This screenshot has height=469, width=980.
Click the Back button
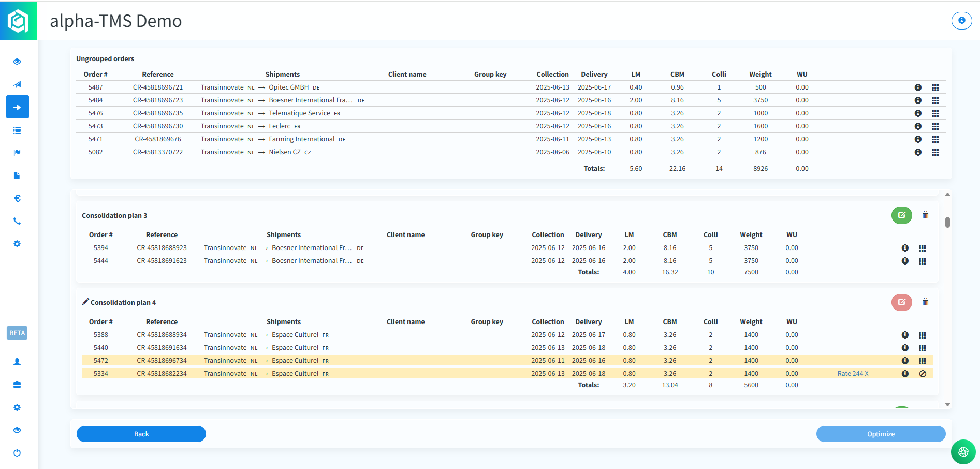[141, 434]
